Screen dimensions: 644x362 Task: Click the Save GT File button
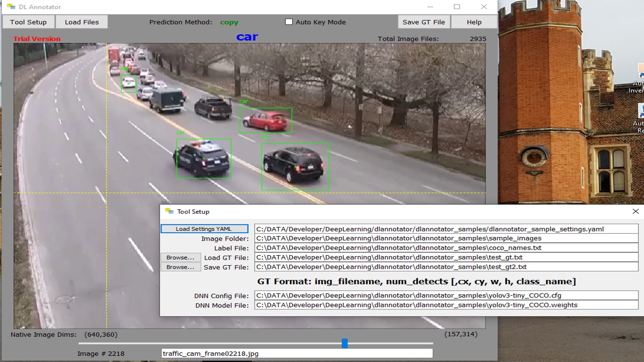(x=424, y=22)
